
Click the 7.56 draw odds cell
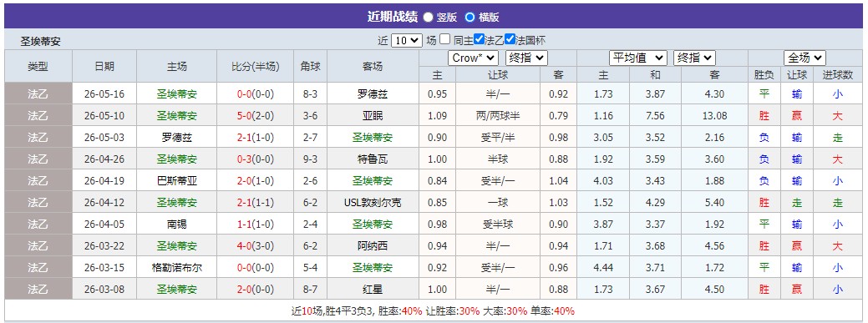coord(655,115)
